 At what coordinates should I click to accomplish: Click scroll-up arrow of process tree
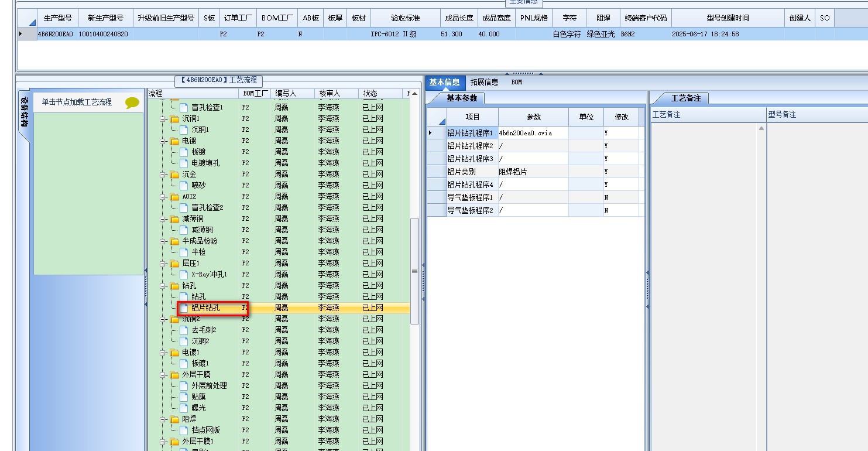pos(414,94)
